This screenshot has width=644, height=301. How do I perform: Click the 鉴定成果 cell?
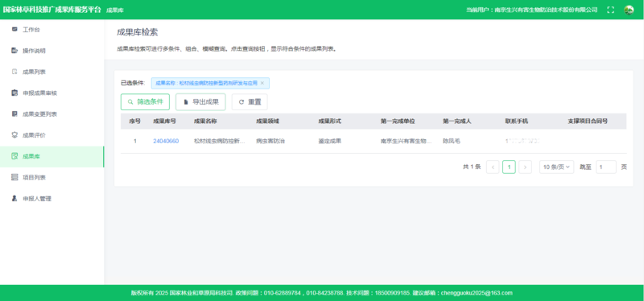330,141
